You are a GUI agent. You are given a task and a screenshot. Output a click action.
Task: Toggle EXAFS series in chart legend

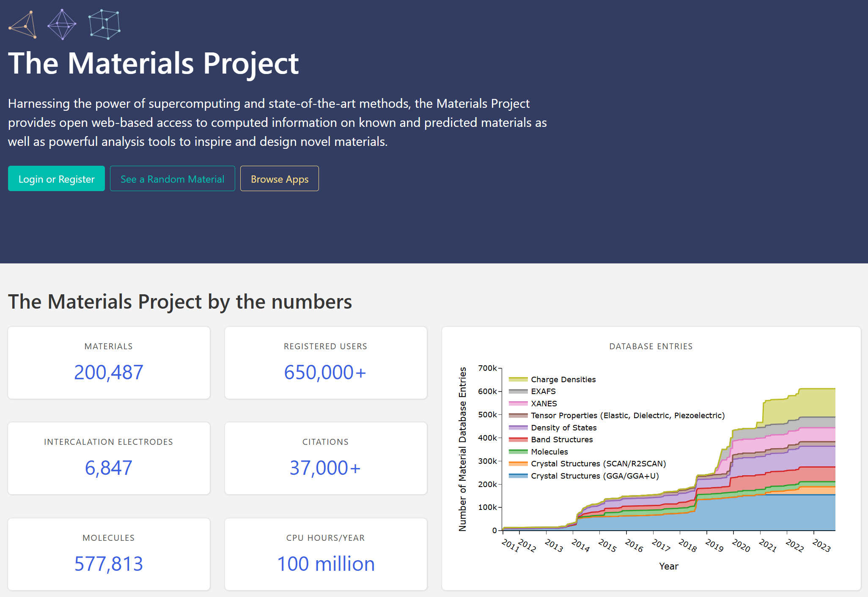[543, 392]
